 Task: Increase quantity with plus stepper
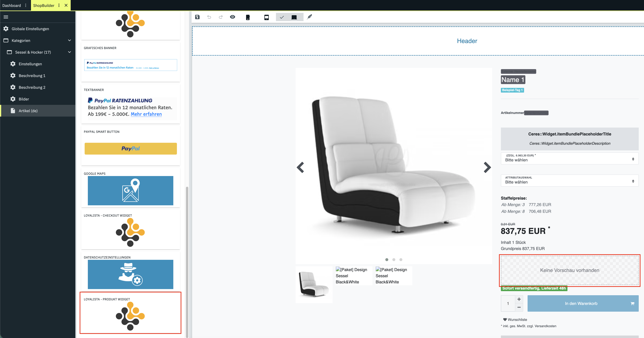pos(519,299)
